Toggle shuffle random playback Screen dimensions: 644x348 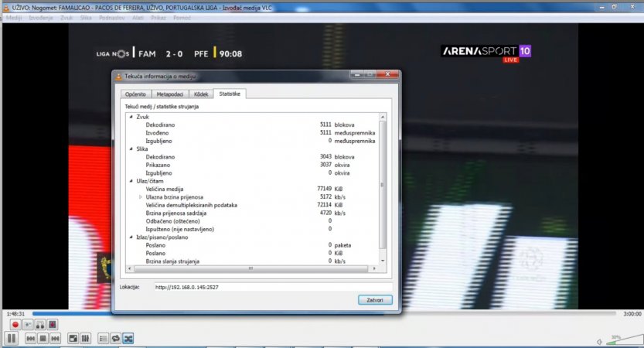click(x=128, y=339)
